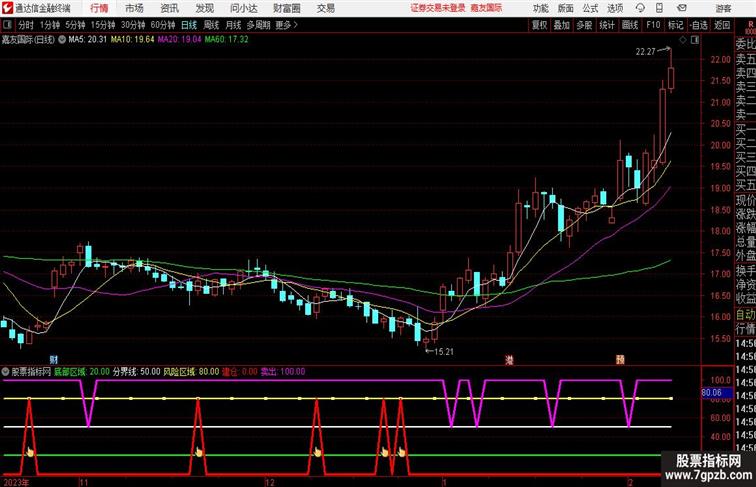Click the 证券交易未登录 login link
The height and width of the screenshot is (487, 756).
[438, 8]
